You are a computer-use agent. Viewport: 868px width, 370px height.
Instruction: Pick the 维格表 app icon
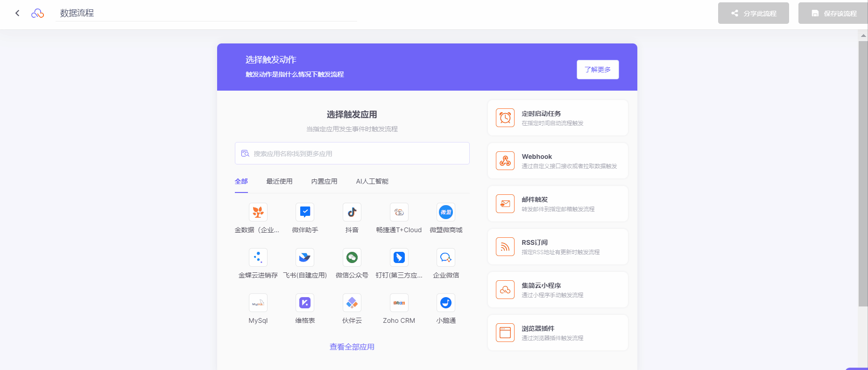point(305,303)
